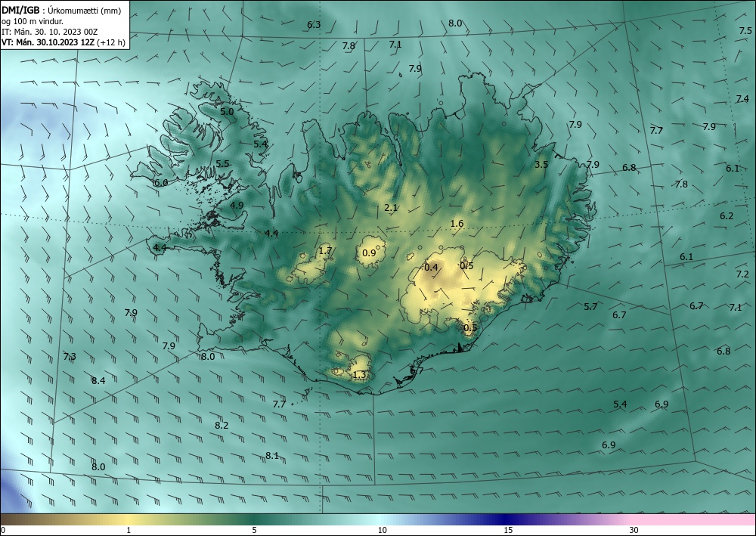Click the '10' label on the color scale
This screenshot has height=536, width=756.
382,530
